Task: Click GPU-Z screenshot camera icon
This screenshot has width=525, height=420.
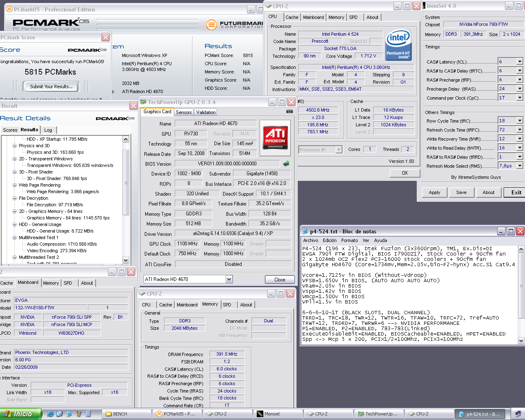Action: [290, 112]
